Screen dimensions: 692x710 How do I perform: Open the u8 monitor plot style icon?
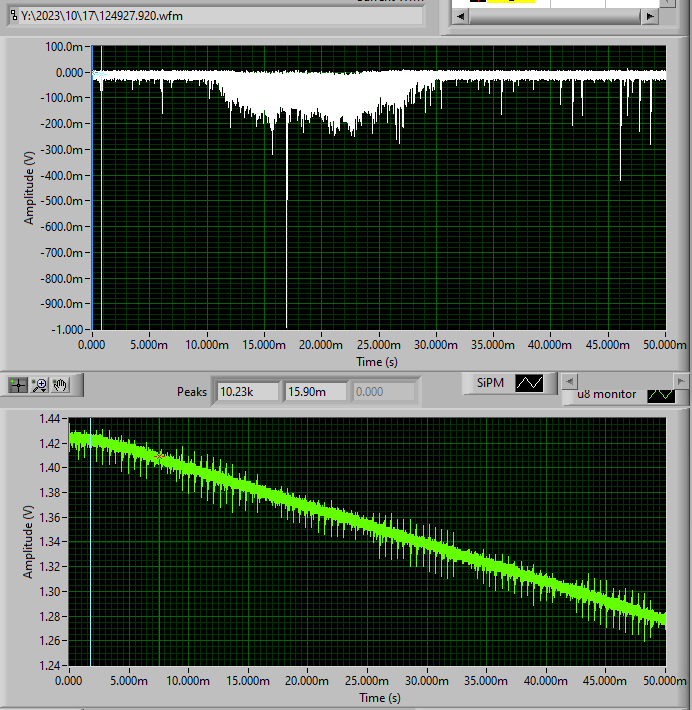click(661, 395)
